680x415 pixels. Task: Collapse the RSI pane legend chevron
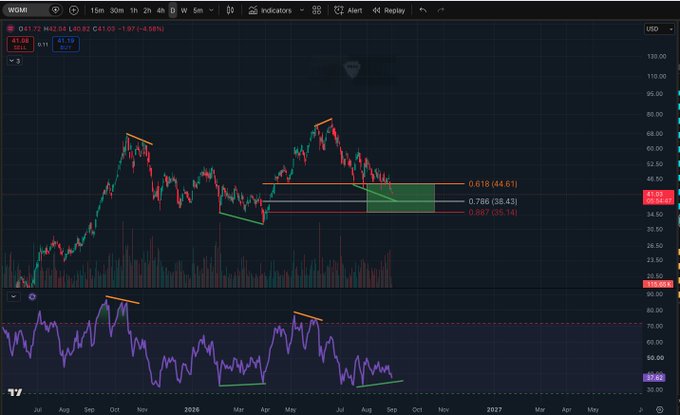coord(13,297)
